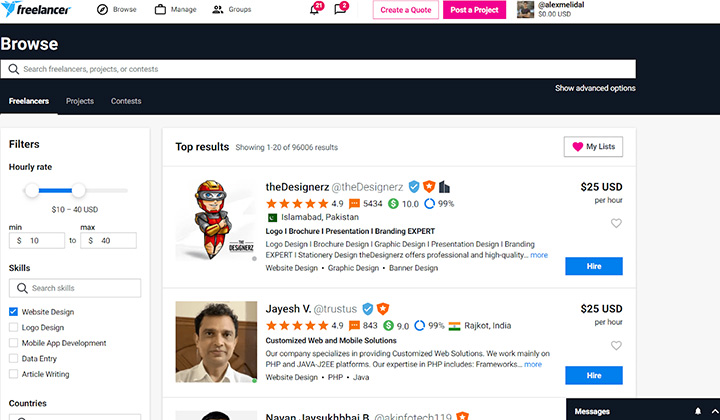Click the max hourly rate input
The image size is (720, 420).
[x=108, y=241]
